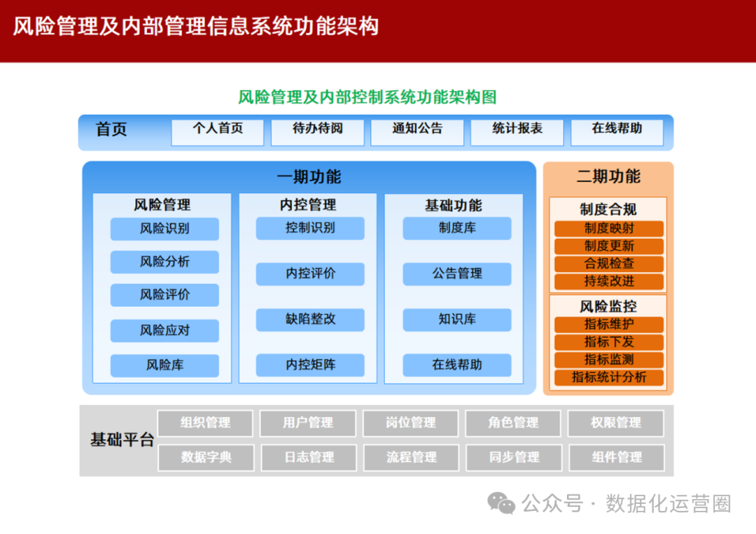Click the 个人首页 box

coord(218,132)
